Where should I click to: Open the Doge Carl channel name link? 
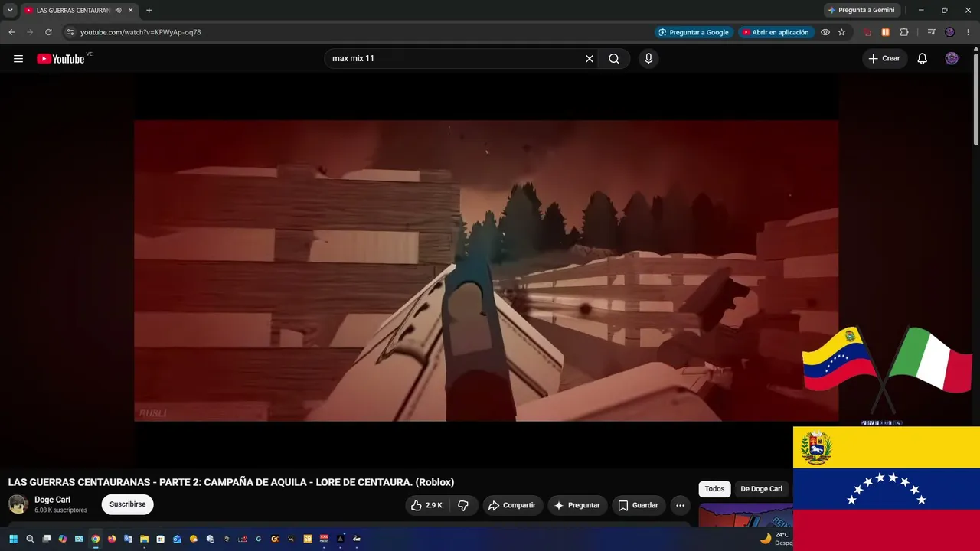[52, 500]
